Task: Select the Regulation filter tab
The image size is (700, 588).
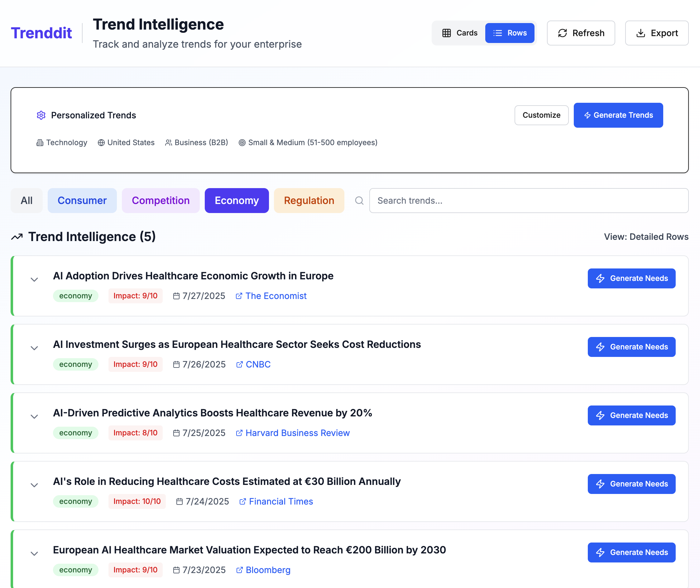Action: point(309,201)
